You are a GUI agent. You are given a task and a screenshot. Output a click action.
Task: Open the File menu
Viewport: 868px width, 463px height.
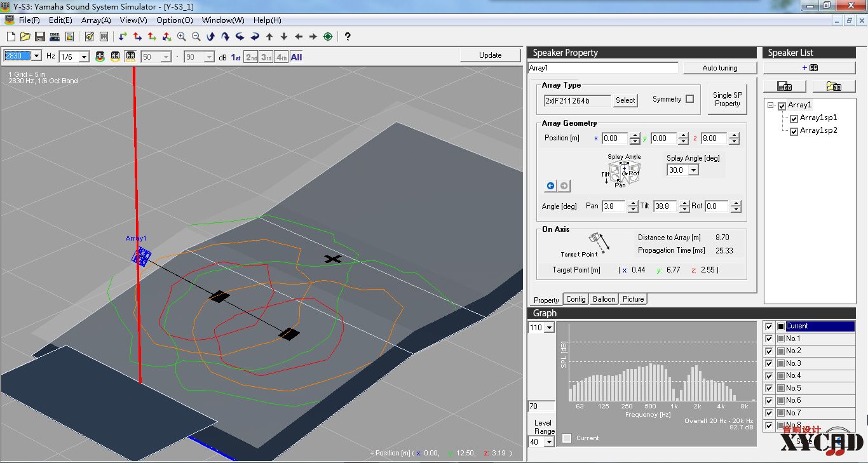tap(29, 20)
